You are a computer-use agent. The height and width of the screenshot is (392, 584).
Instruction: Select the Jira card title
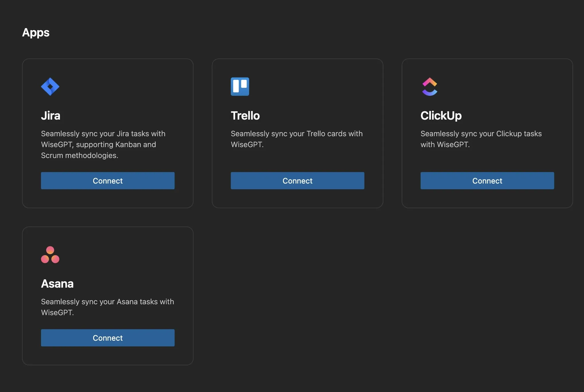(x=51, y=116)
